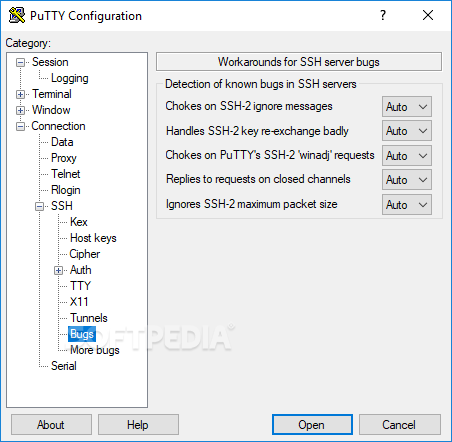Viewport: 452px width, 442px height.
Task: Open the Kex settings page
Action: click(79, 222)
